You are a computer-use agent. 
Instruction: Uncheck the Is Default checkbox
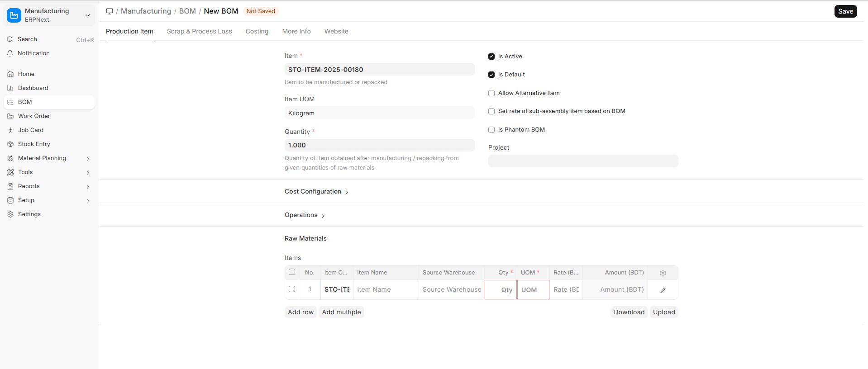pyautogui.click(x=491, y=75)
